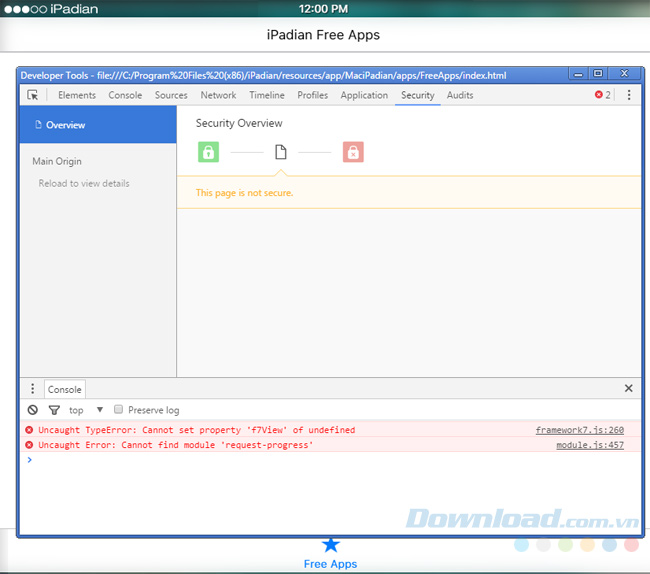The image size is (650, 574).
Task: Clear the console log
Action: [32, 410]
